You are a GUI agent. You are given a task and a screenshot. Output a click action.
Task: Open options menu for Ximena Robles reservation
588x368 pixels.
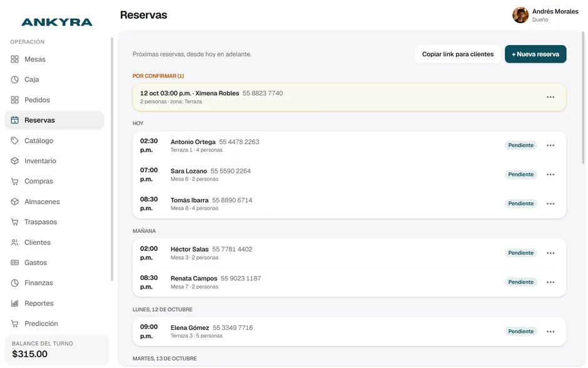click(x=550, y=97)
